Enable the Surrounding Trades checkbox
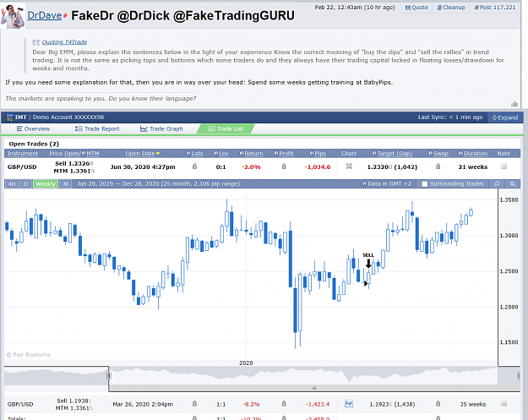528x420 pixels. [425, 184]
